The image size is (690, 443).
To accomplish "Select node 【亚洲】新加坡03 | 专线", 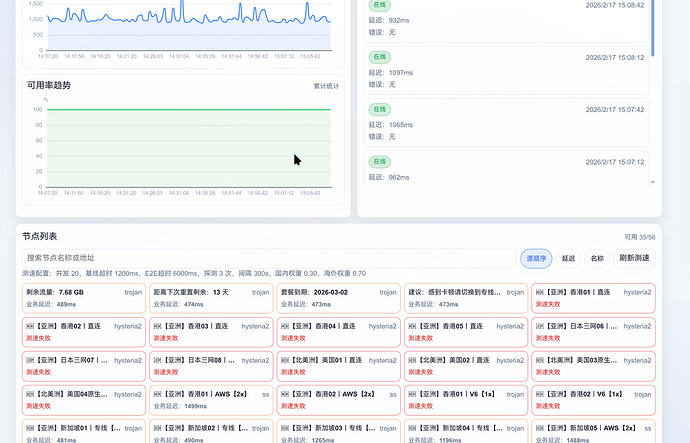I will [338, 432].
